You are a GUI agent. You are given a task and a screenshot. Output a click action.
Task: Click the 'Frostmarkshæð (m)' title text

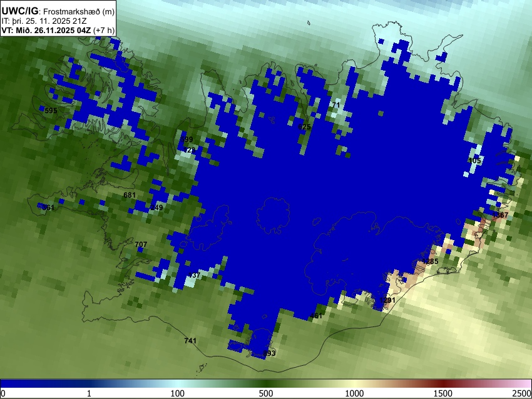79,12
